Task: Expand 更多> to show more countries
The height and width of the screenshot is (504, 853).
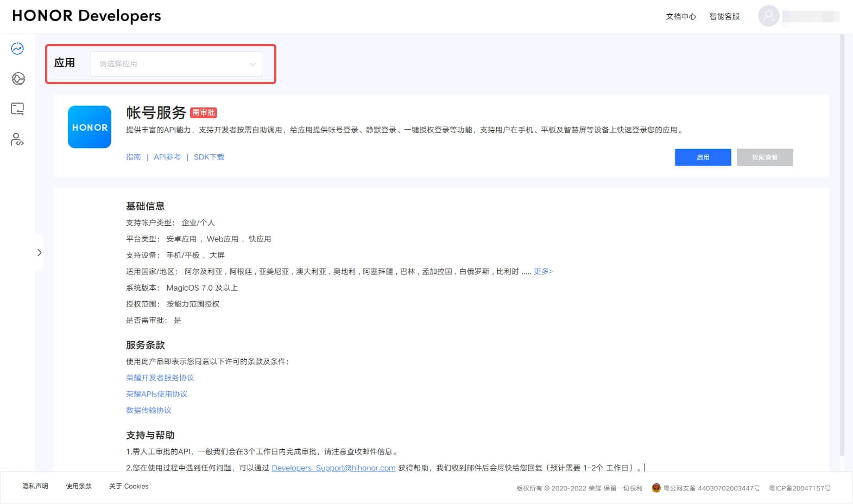Action: (543, 271)
